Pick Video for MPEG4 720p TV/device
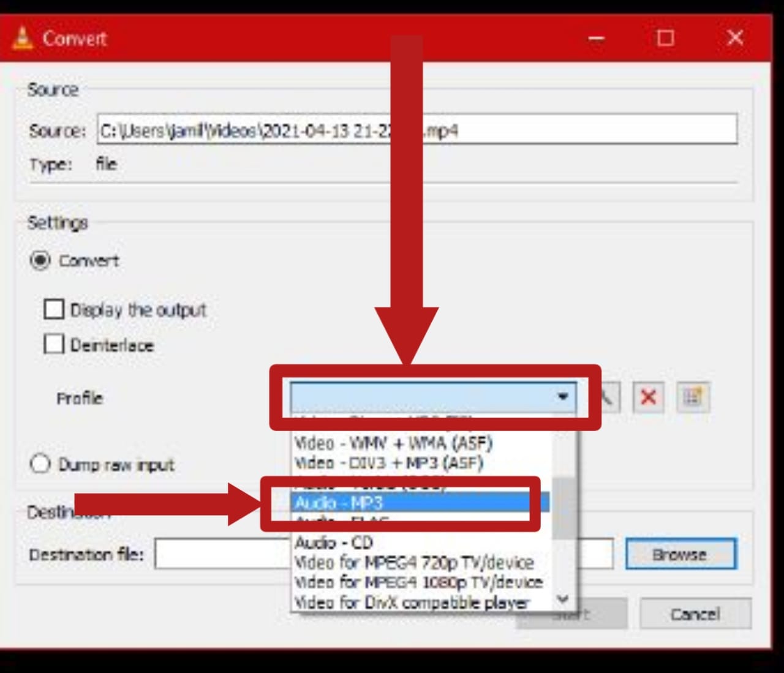Image resolution: width=784 pixels, height=673 pixels. (421, 562)
